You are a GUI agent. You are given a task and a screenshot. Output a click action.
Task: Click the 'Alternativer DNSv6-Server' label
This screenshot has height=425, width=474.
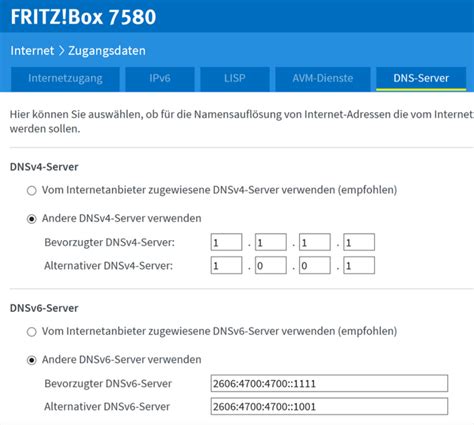(x=107, y=407)
